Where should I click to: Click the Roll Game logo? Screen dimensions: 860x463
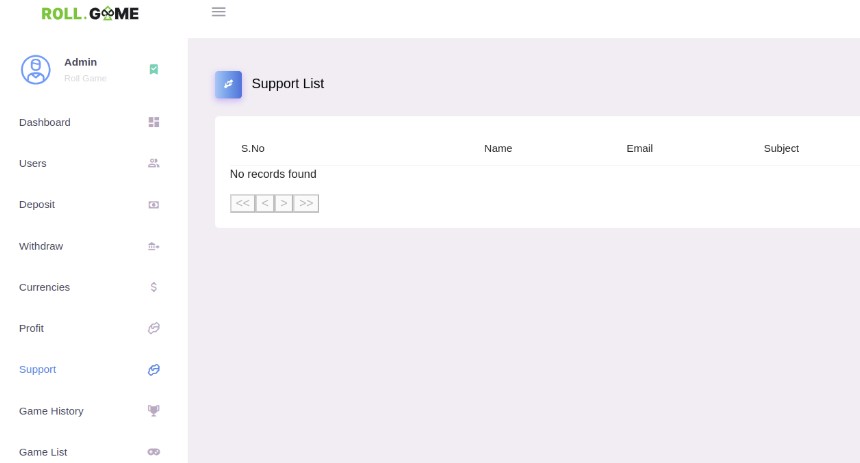90,13
